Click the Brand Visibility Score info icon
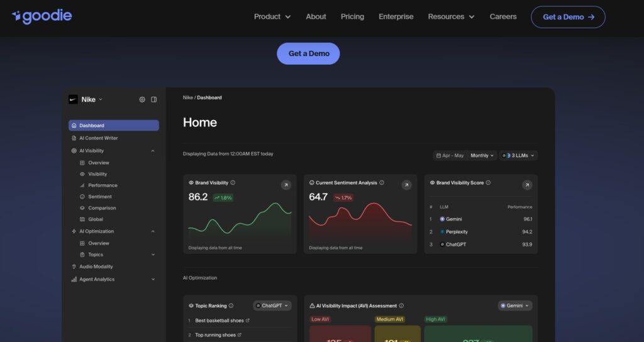The width and height of the screenshot is (644, 342). [x=488, y=183]
